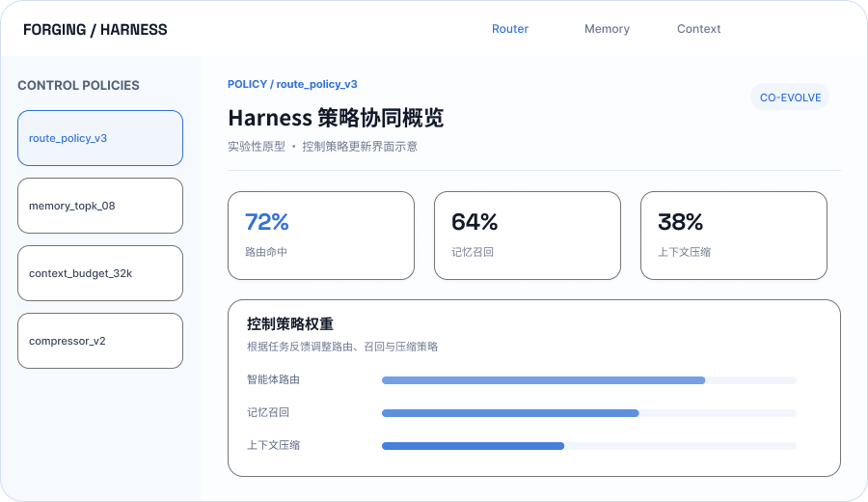The image size is (868, 502).
Task: Click the 智能体路由 weight bar
Action: pyautogui.click(x=589, y=380)
